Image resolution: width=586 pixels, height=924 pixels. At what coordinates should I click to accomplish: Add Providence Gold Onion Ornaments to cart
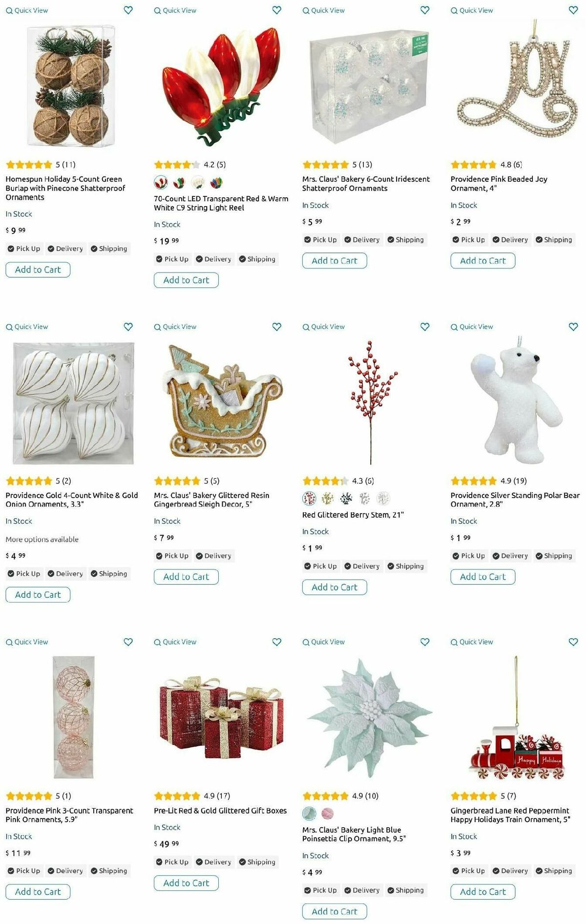pyautogui.click(x=38, y=595)
